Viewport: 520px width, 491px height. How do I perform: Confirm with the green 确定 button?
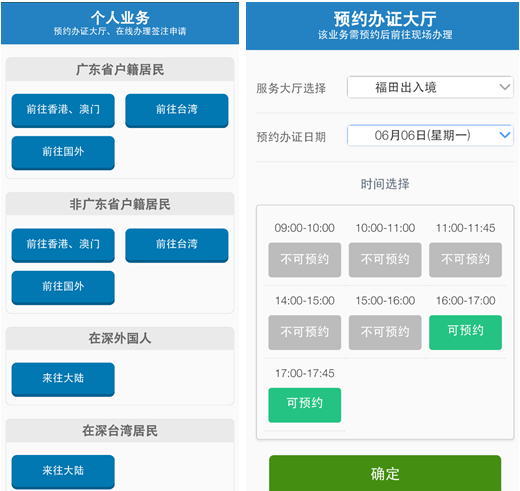click(x=385, y=473)
